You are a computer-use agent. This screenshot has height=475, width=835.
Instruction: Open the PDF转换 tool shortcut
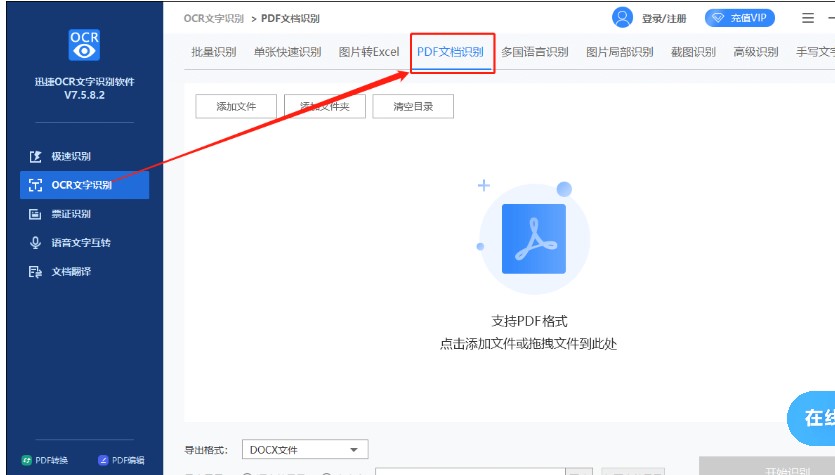coord(45,460)
